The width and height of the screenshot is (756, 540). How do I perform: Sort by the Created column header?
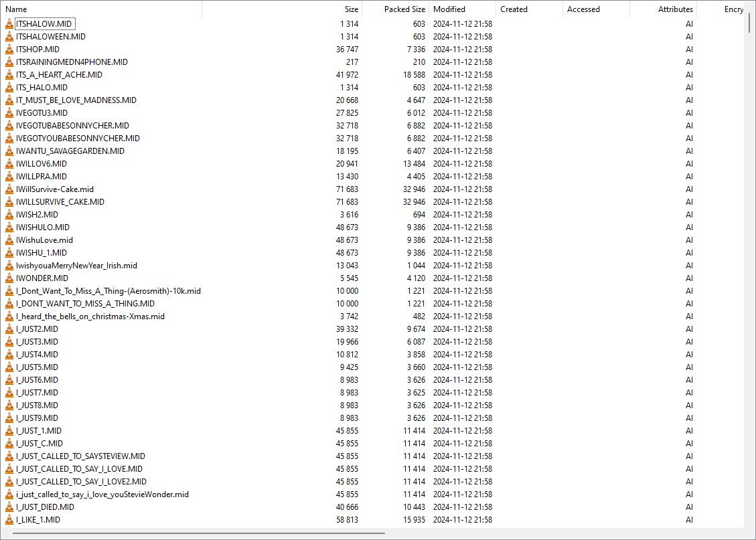click(530, 9)
